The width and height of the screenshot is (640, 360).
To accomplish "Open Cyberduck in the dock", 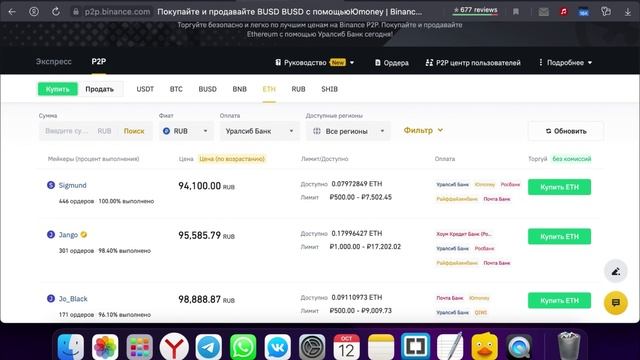I will pos(484,347).
